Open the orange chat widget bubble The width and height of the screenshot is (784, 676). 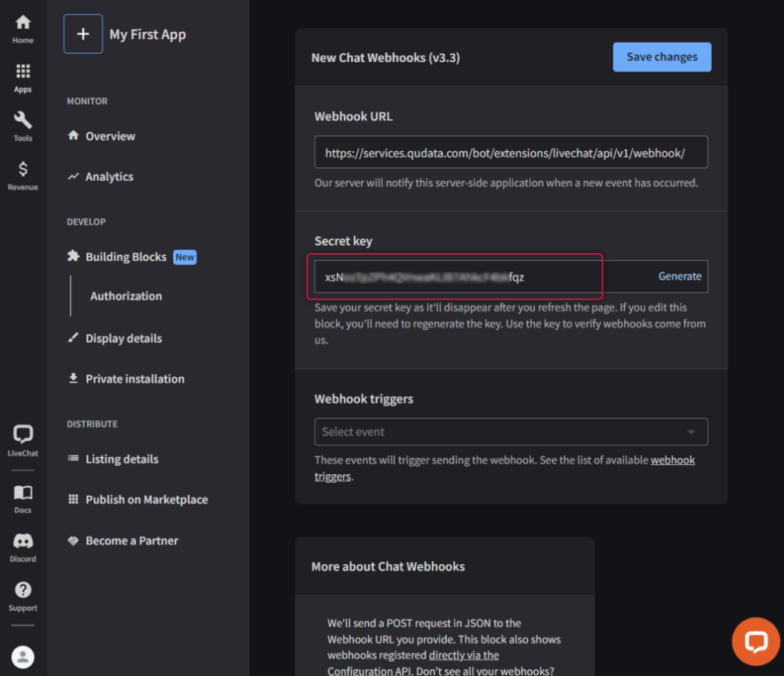pyautogui.click(x=755, y=641)
